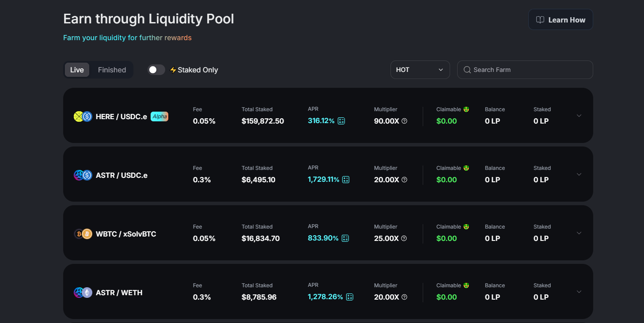The image size is (644, 323).
Task: Open the APR calculator for HERE / USDC.e
Action: pyautogui.click(x=341, y=121)
